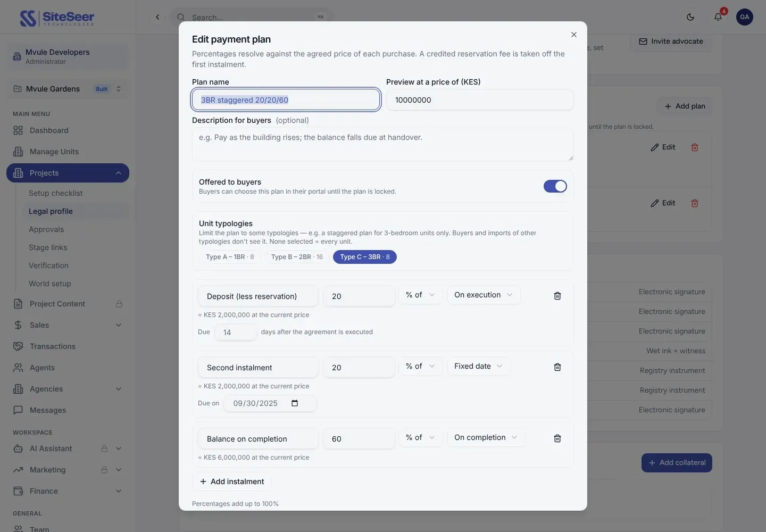766x532 pixels.
Task: Open the Fixed date trigger dropdown
Action: (x=478, y=366)
